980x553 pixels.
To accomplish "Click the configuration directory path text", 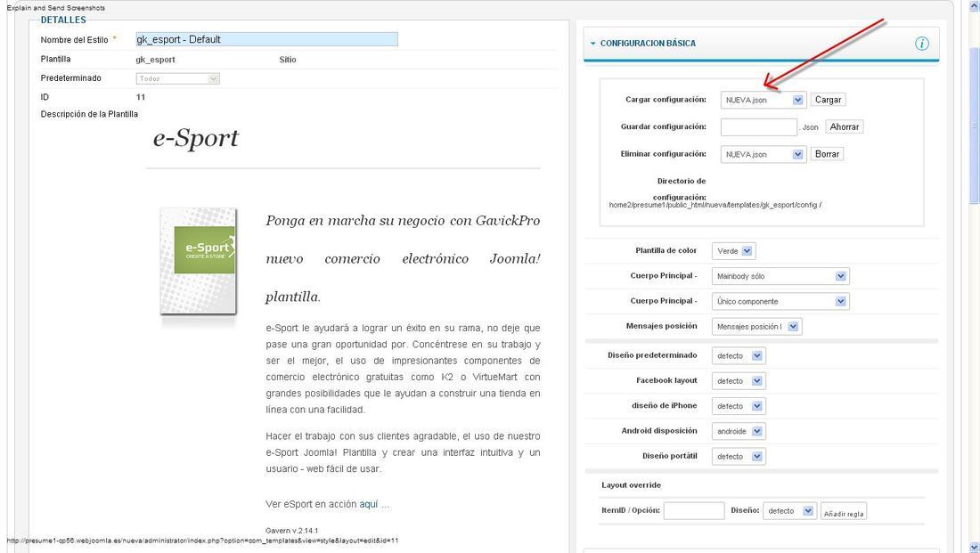I will [x=715, y=205].
